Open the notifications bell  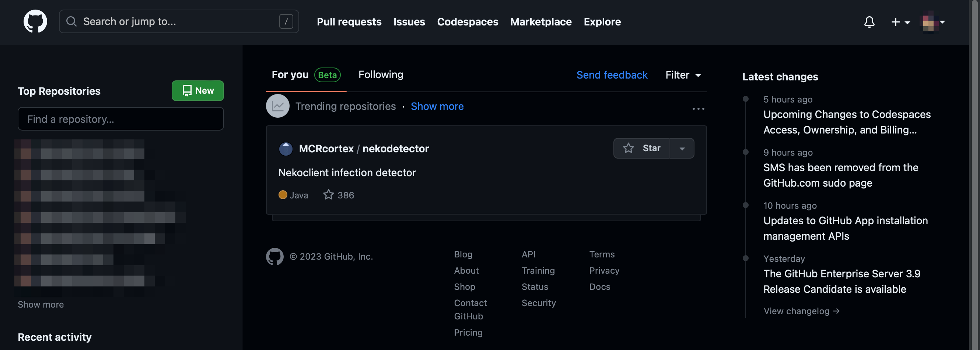(869, 22)
